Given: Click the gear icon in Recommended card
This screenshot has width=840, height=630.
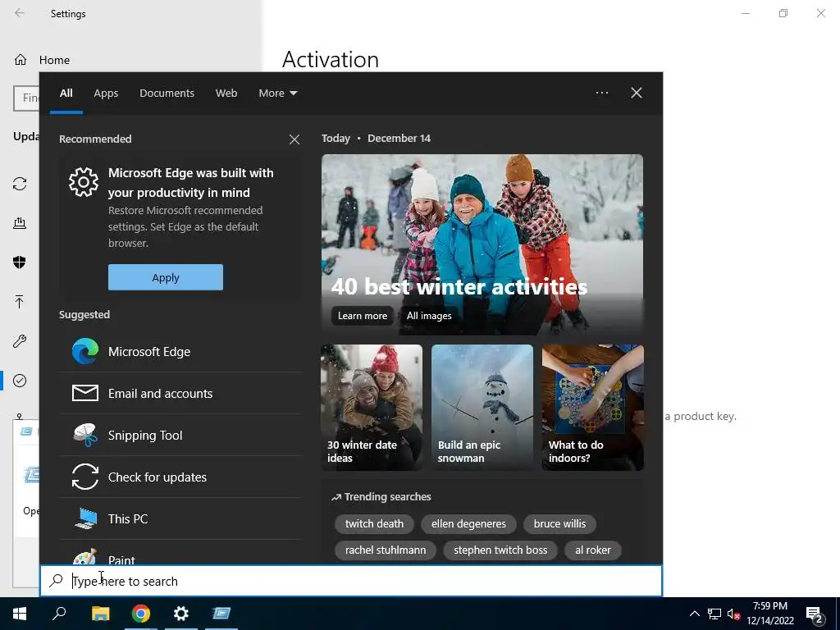Looking at the screenshot, I should click(x=84, y=182).
